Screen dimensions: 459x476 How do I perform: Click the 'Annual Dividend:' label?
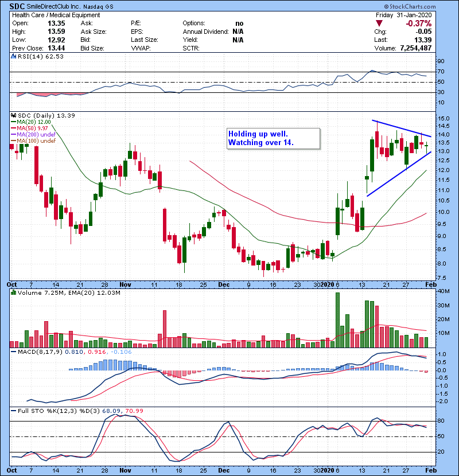tap(205, 32)
